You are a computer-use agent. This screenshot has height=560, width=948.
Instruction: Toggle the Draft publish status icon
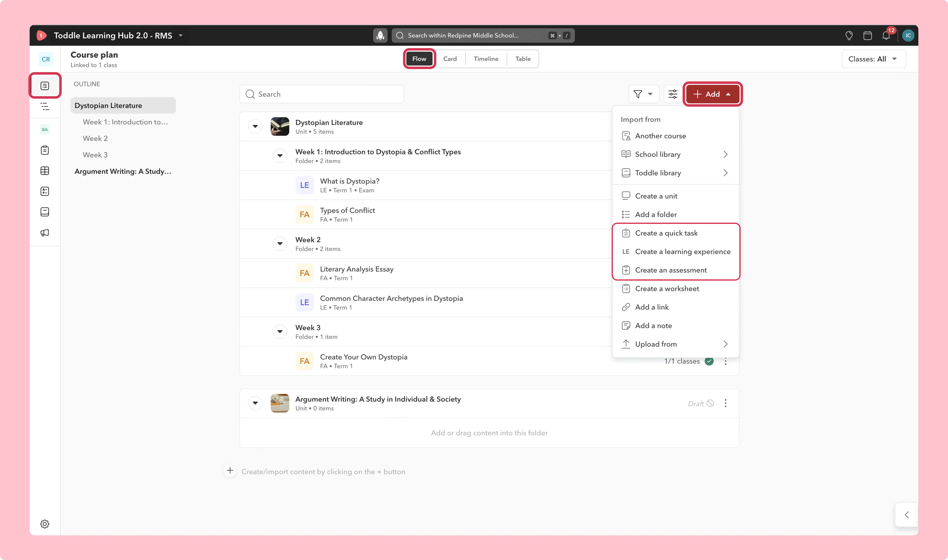[x=710, y=403]
